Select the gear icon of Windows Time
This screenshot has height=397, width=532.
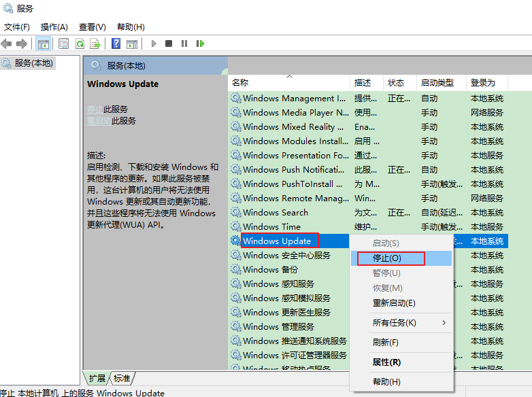pyautogui.click(x=236, y=226)
